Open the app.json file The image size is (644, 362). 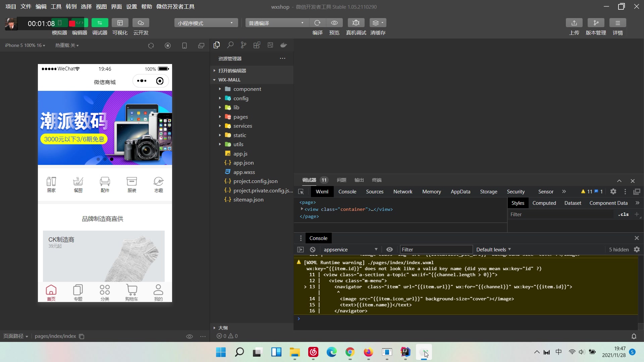(x=244, y=163)
